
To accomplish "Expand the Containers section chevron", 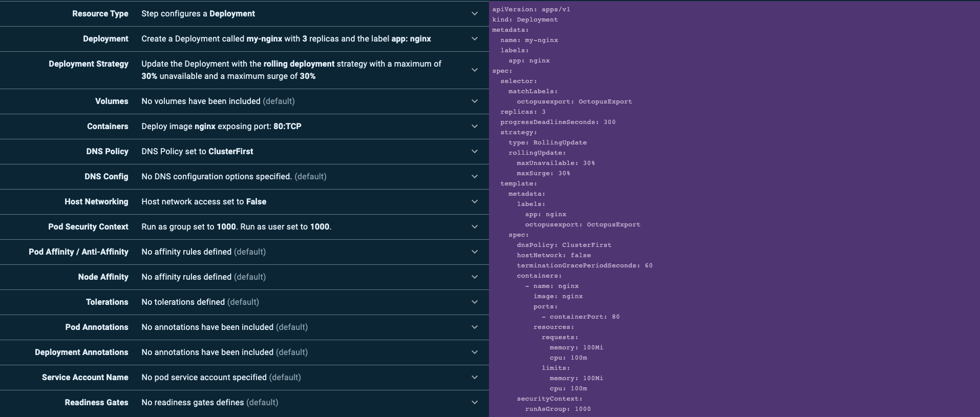I will [x=475, y=127].
